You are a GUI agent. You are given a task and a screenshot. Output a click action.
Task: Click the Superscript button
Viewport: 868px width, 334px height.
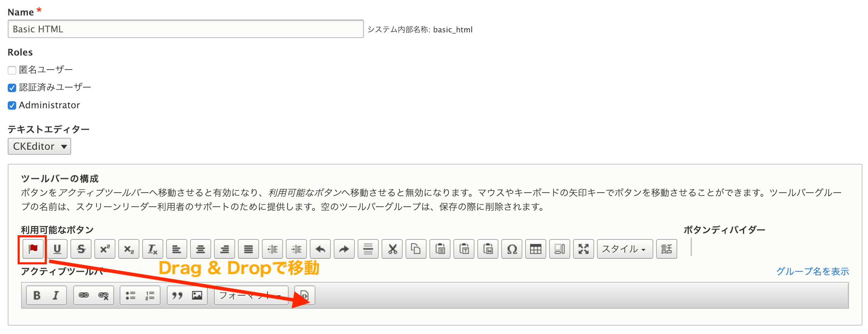pyautogui.click(x=105, y=249)
